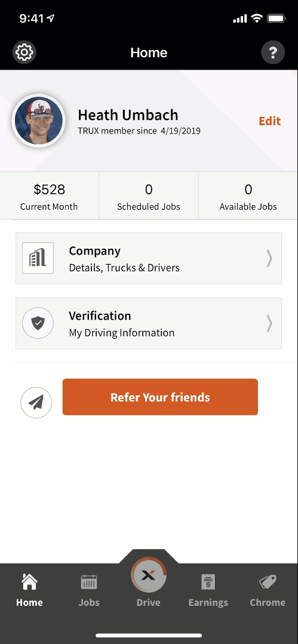Open settings via gear icon

[25, 52]
